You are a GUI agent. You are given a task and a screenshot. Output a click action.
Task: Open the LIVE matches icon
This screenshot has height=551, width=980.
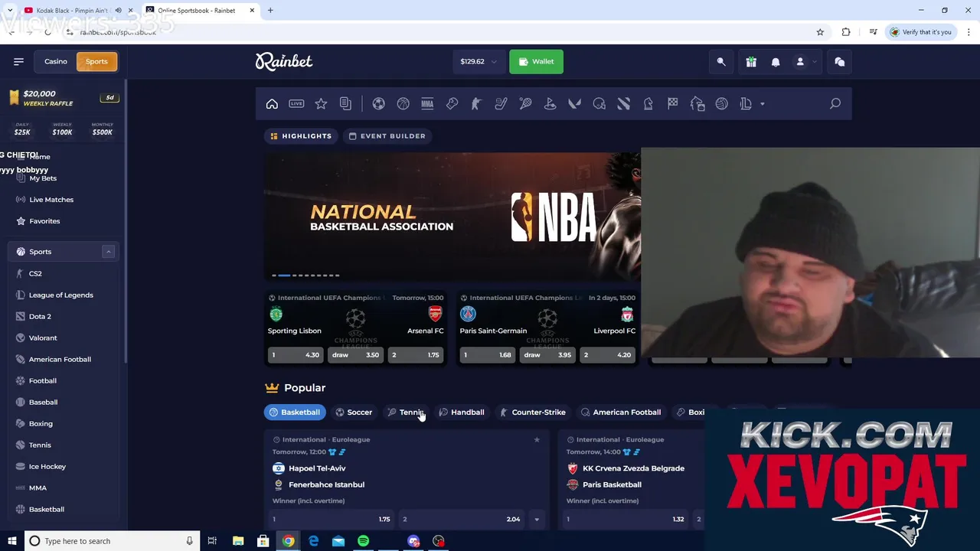296,103
